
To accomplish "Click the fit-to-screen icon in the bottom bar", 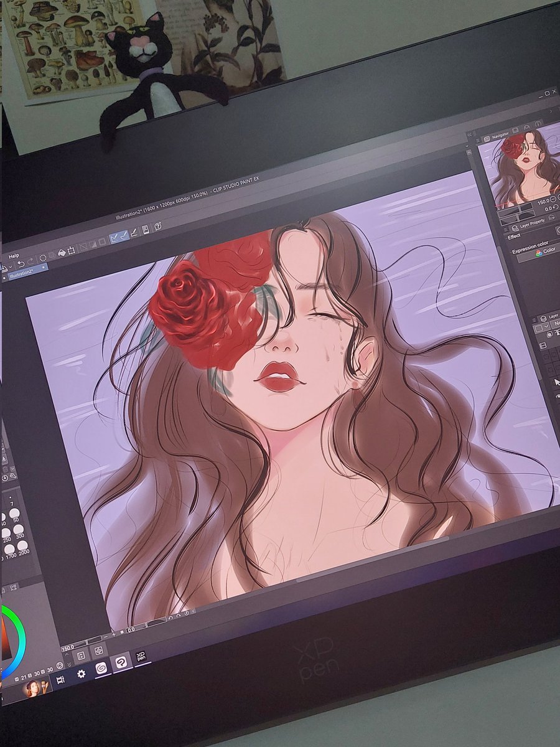I will click(98, 649).
